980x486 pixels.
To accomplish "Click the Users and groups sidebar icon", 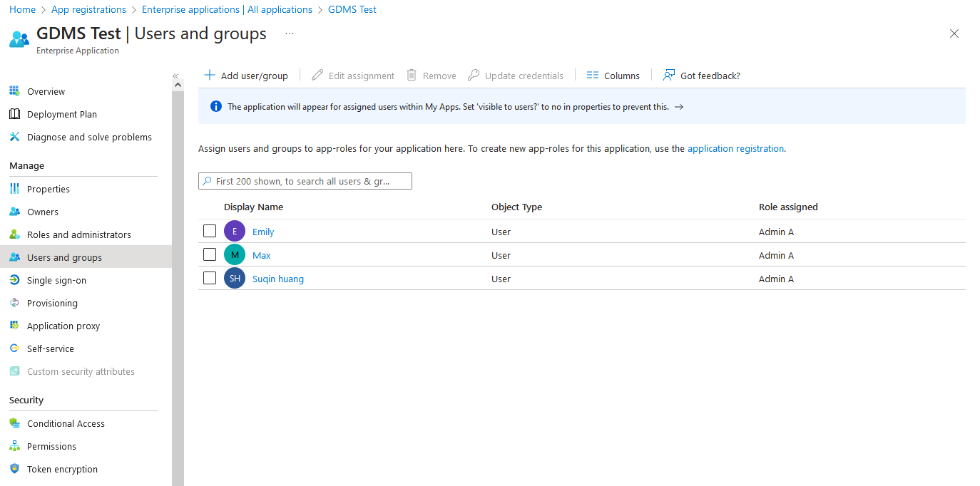I will click(x=14, y=257).
